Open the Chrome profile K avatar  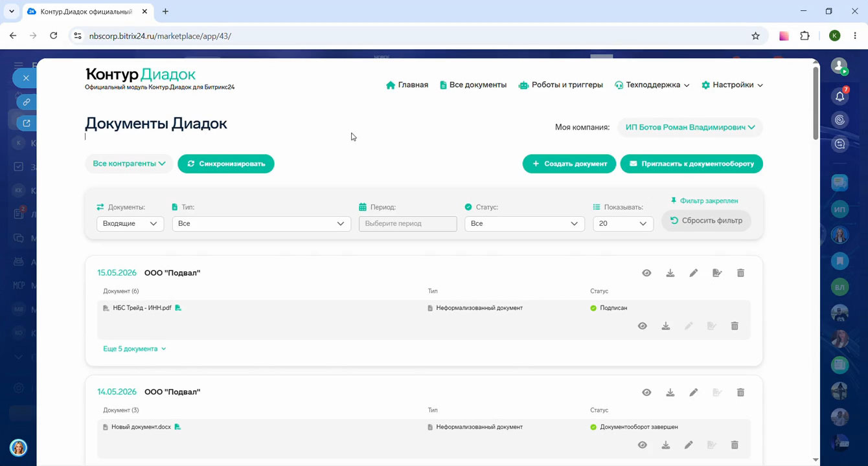834,36
